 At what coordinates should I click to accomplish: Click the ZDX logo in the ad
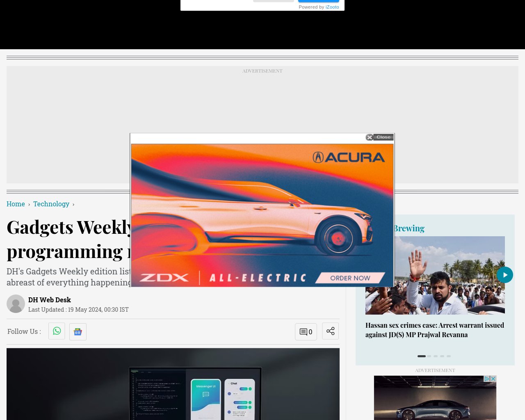click(x=164, y=278)
